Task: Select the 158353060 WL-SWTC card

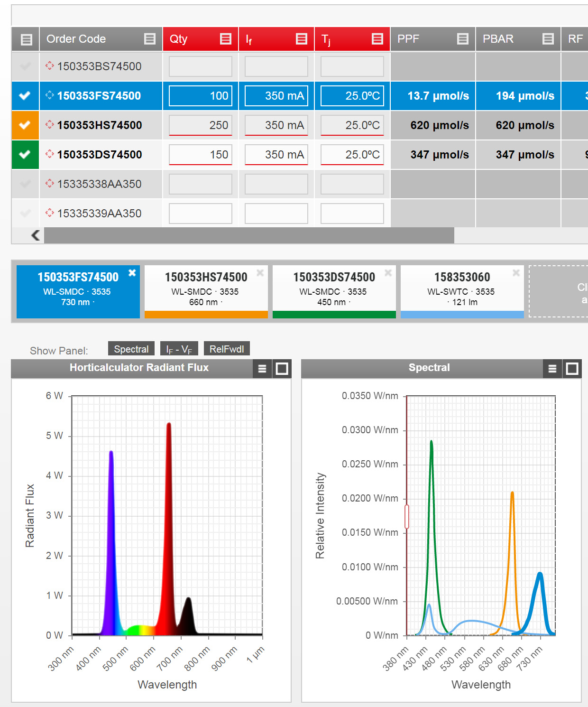Action: [462, 289]
